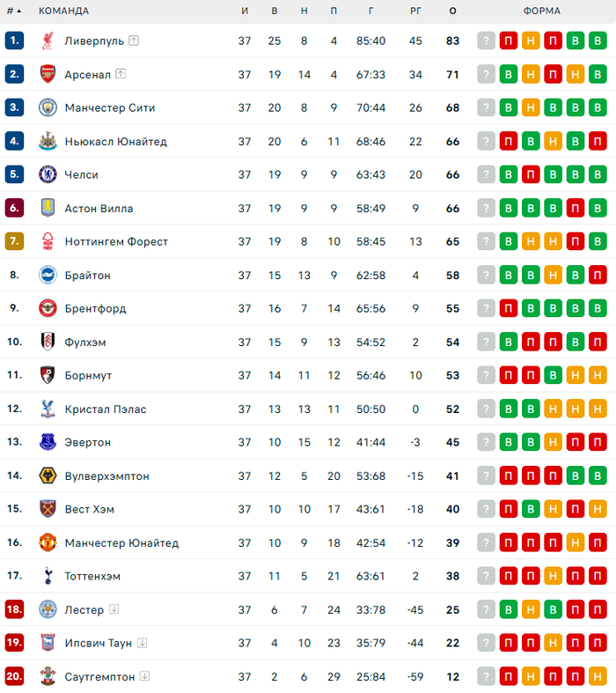Click the Leicester fox crest
616x693 pixels.
[x=48, y=609]
